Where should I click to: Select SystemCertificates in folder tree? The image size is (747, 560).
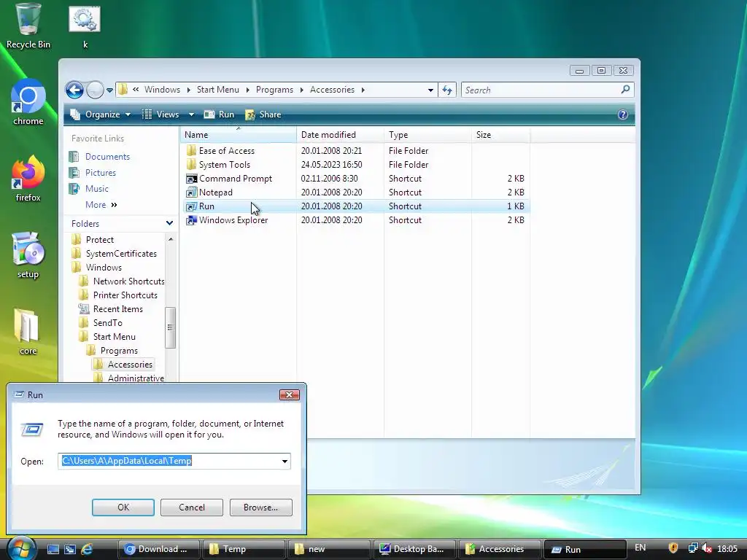point(121,253)
